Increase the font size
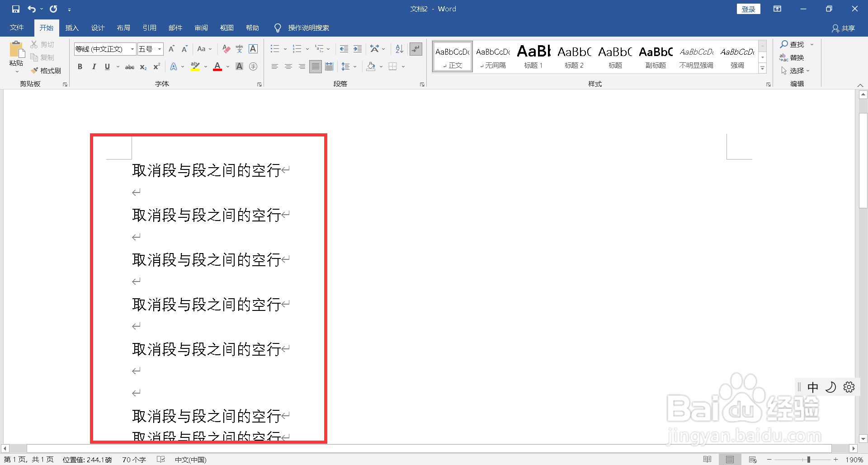 171,49
